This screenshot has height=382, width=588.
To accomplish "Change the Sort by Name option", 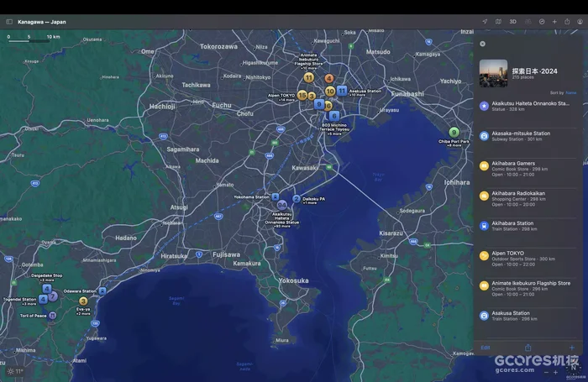I will [570, 92].
